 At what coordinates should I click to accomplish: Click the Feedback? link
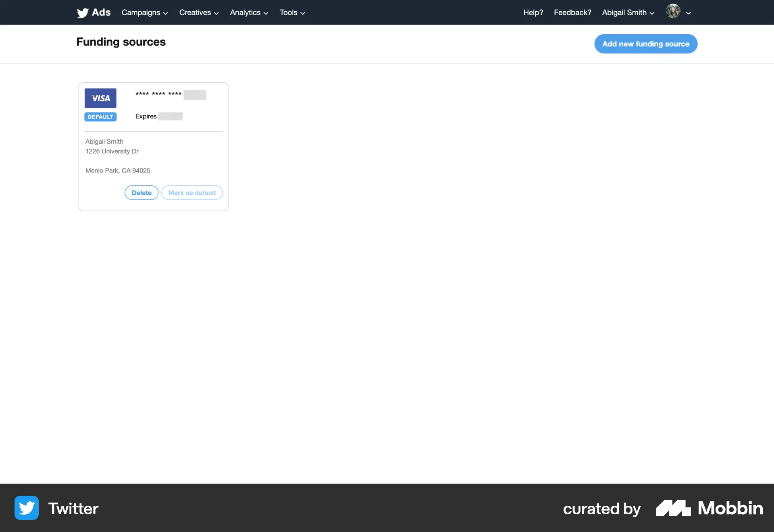(572, 12)
